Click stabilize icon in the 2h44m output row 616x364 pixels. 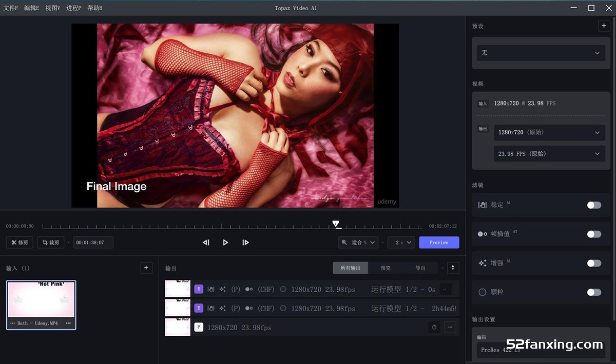pos(211,308)
